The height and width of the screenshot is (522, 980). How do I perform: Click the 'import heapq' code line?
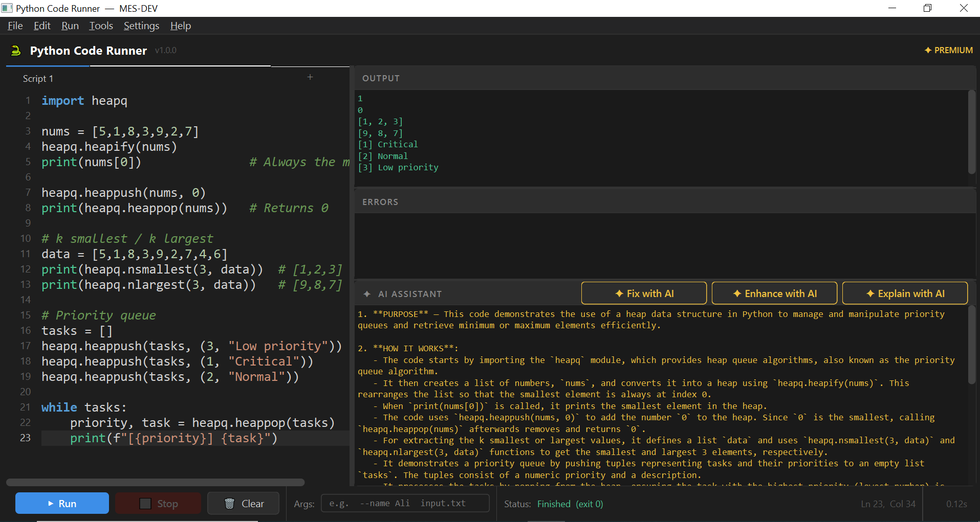[84, 101]
